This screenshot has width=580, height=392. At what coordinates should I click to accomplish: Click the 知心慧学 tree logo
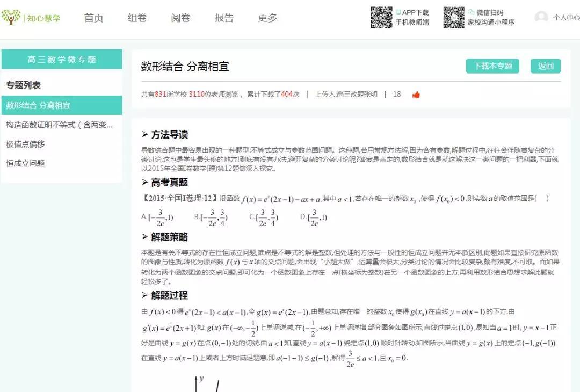click(x=10, y=17)
